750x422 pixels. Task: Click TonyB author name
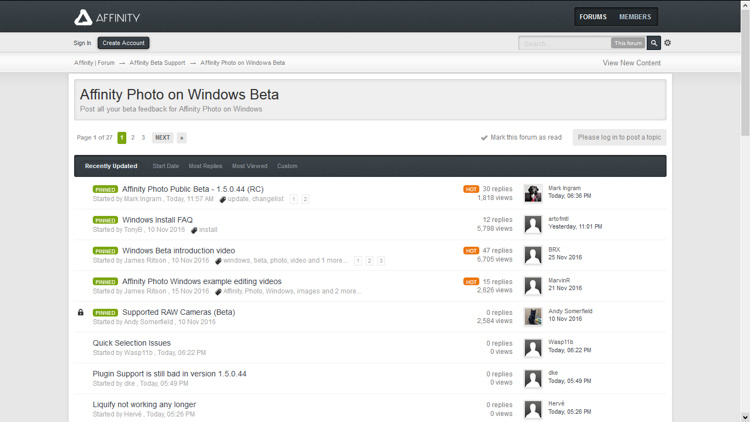point(133,230)
